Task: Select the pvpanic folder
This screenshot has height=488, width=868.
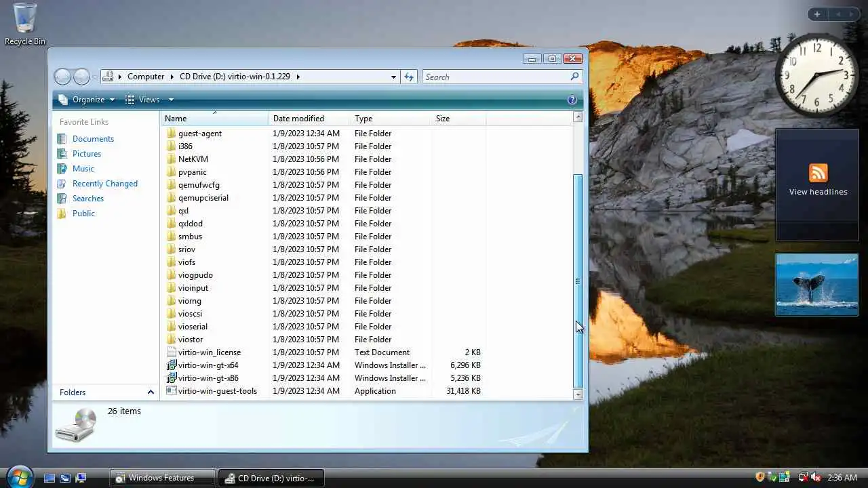Action: tap(192, 172)
